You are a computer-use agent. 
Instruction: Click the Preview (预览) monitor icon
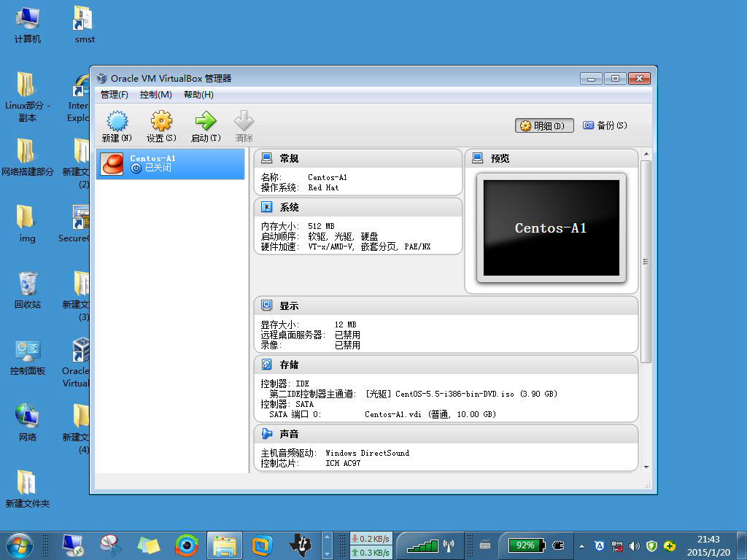(477, 158)
